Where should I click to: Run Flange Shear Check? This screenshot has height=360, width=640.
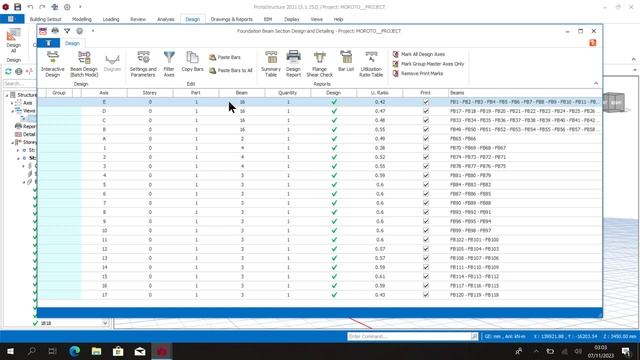[x=320, y=64]
